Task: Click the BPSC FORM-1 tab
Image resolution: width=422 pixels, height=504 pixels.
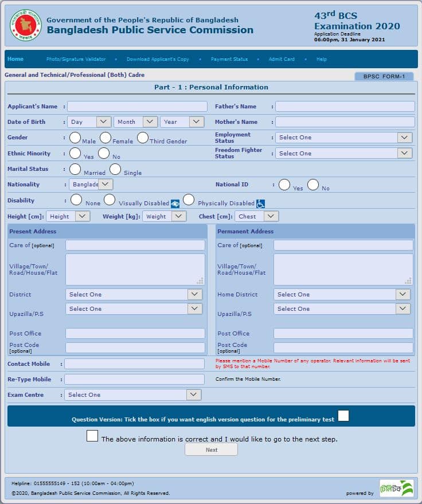Action: (x=384, y=77)
